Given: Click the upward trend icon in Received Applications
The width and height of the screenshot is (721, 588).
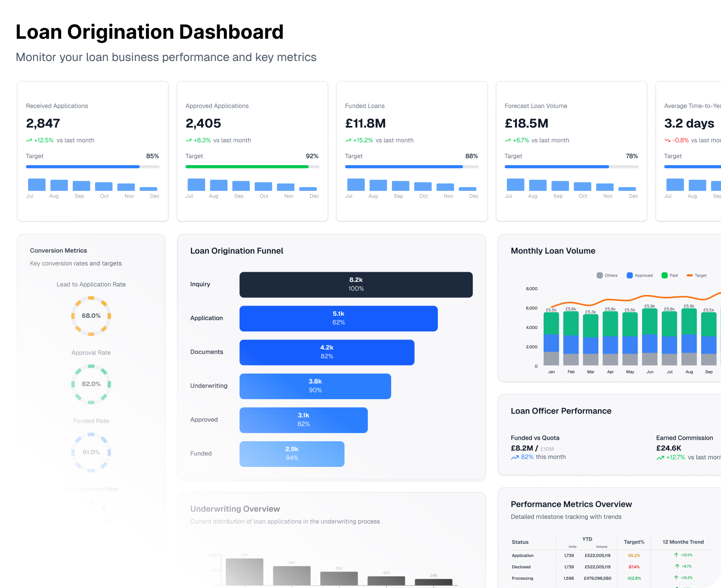Looking at the screenshot, I should tap(29, 140).
